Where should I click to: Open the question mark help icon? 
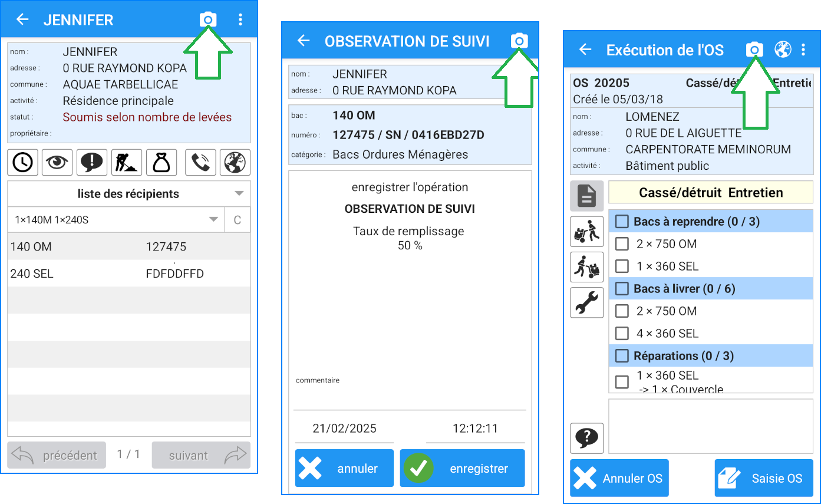coord(586,438)
